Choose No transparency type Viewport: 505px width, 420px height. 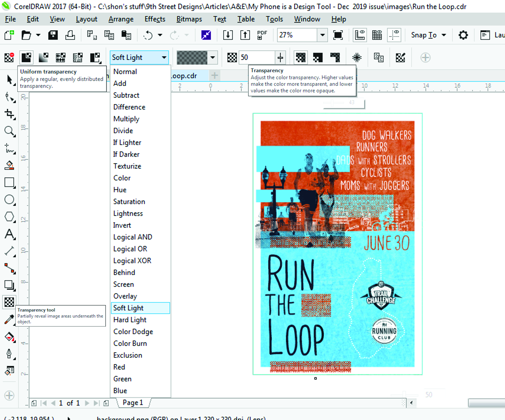(9, 57)
